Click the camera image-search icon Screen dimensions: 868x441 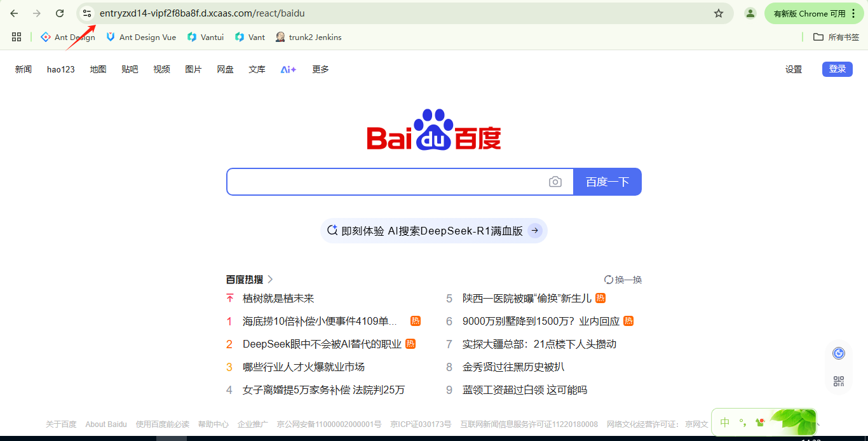tap(555, 182)
